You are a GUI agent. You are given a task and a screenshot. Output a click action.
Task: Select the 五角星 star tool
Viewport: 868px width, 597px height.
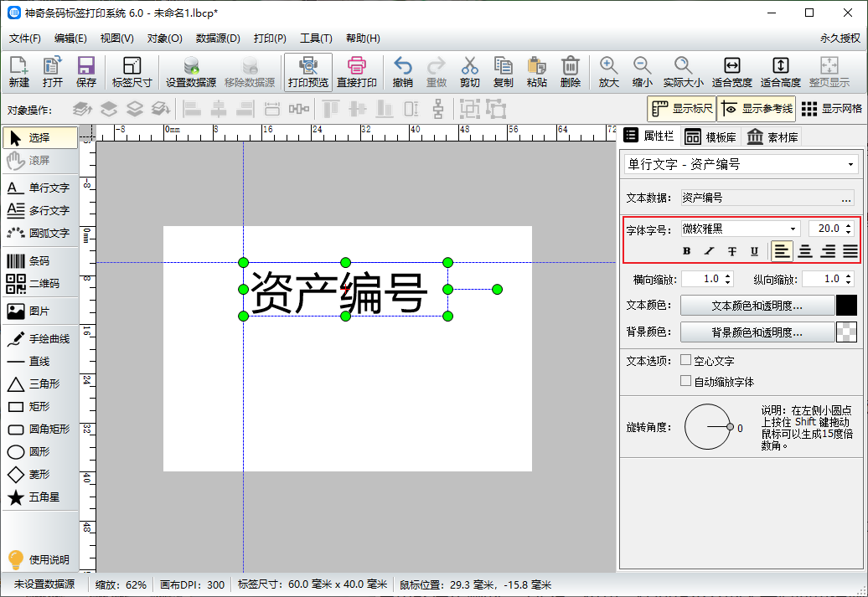point(39,497)
